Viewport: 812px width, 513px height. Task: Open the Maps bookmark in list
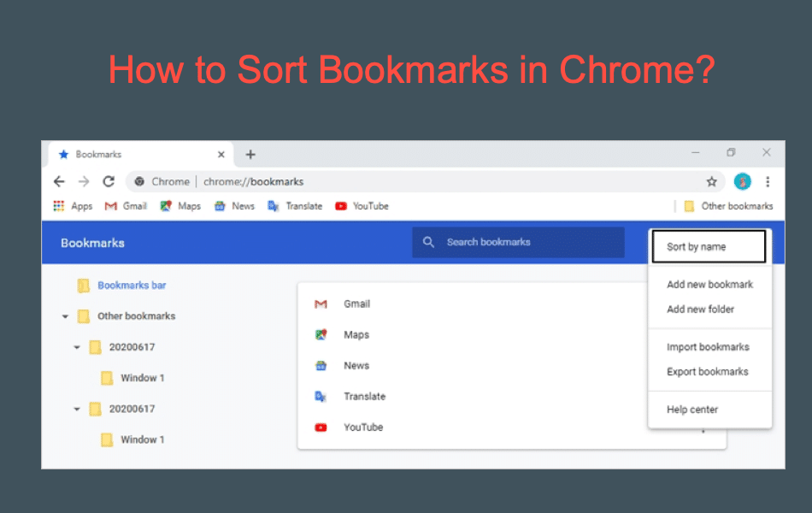[x=356, y=335]
